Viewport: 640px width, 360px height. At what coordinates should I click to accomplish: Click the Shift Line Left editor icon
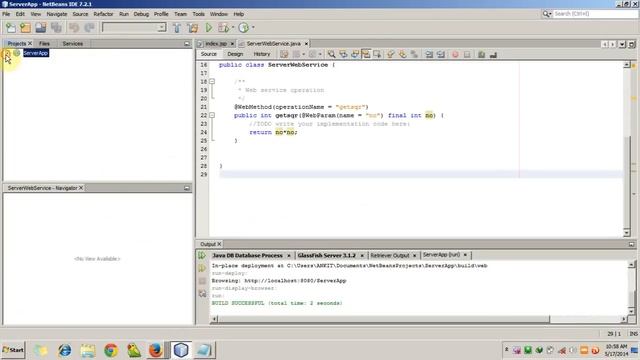coord(429,54)
